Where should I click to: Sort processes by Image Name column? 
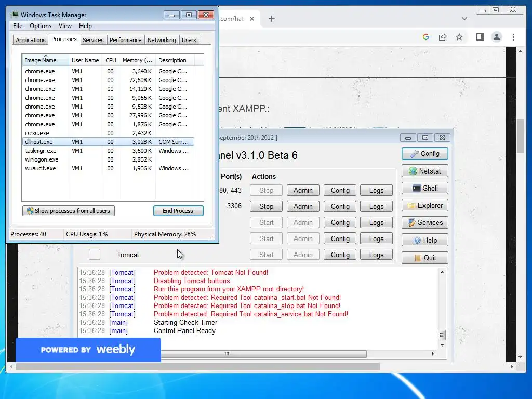pyautogui.click(x=46, y=60)
